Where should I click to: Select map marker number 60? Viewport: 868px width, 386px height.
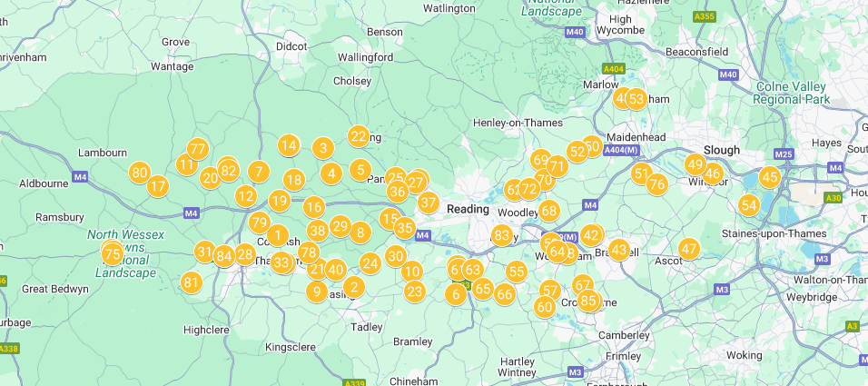pyautogui.click(x=546, y=307)
